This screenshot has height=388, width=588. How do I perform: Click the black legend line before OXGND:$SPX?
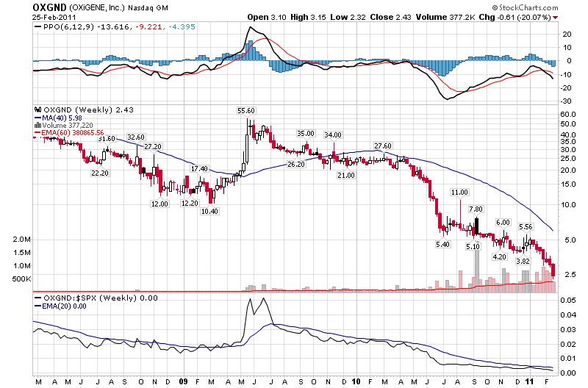(37, 298)
